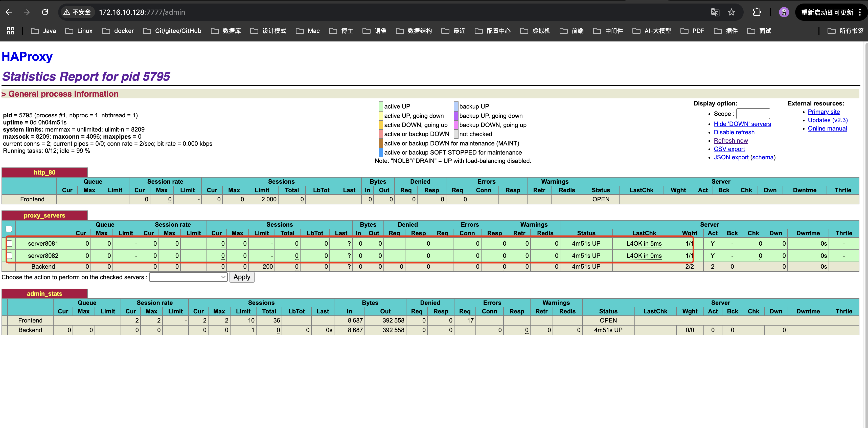Click L4OK in 5ms check result

(x=644, y=243)
